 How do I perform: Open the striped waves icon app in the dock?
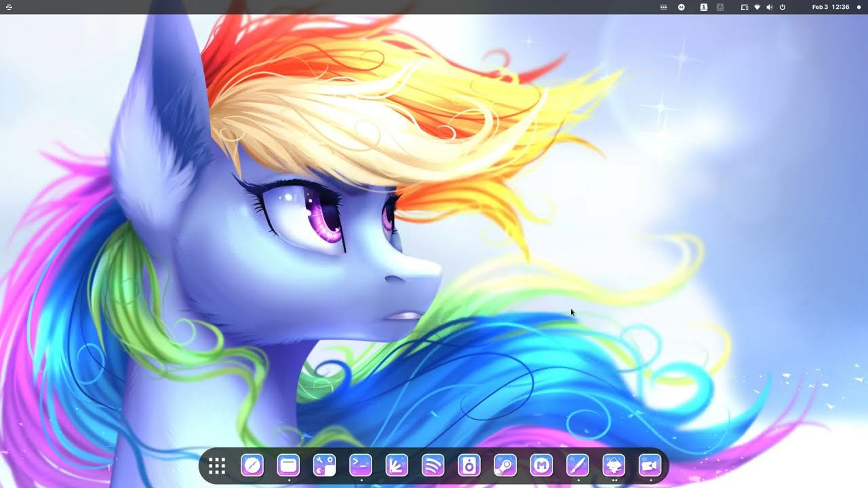point(433,466)
